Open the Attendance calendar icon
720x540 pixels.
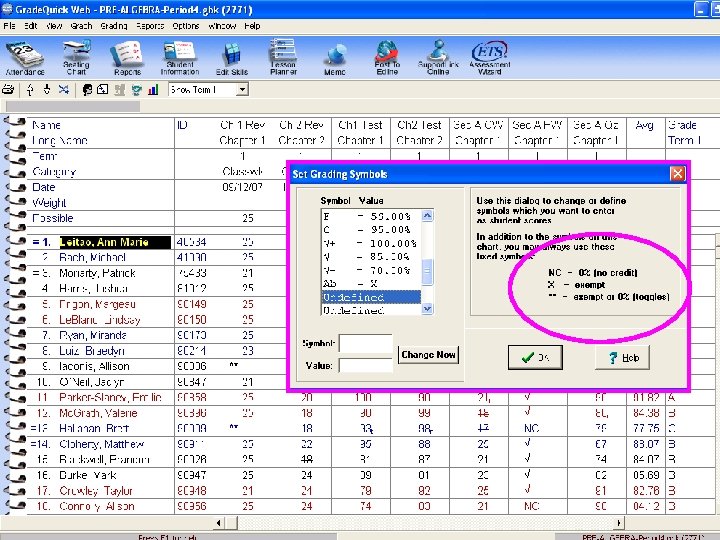[x=25, y=58]
